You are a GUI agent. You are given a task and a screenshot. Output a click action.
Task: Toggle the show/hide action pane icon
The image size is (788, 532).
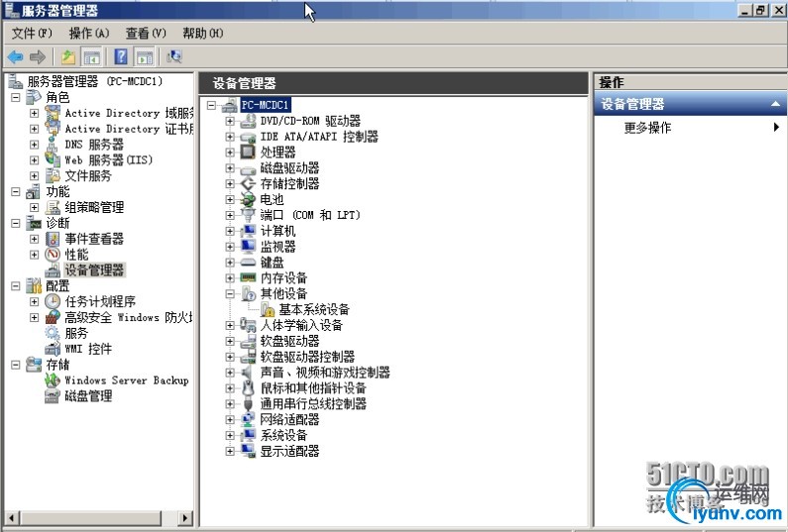pos(145,57)
